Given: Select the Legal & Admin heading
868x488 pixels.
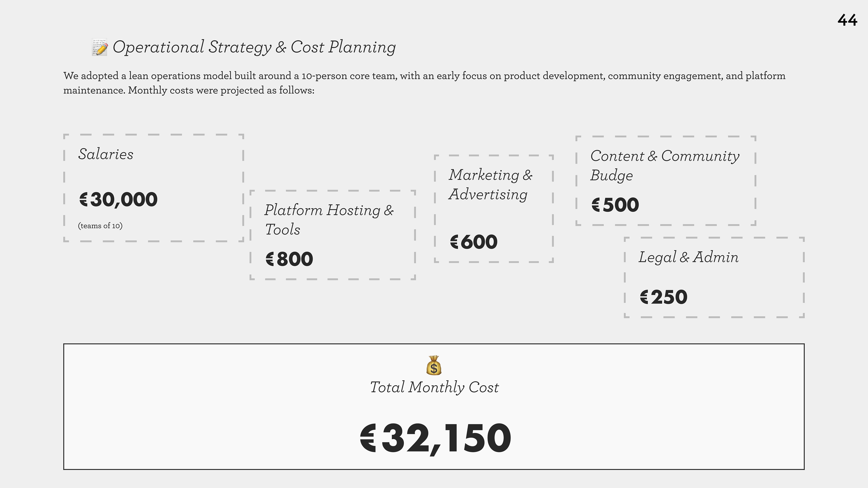Looking at the screenshot, I should (688, 257).
